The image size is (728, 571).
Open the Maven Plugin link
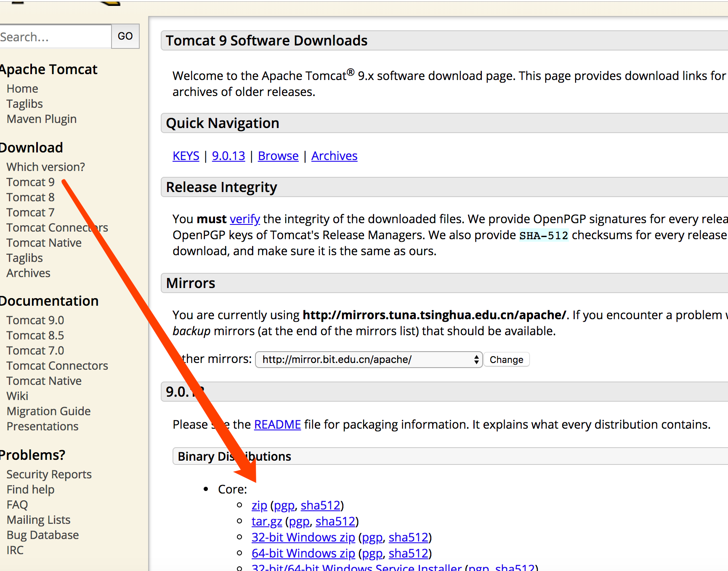pyautogui.click(x=42, y=119)
